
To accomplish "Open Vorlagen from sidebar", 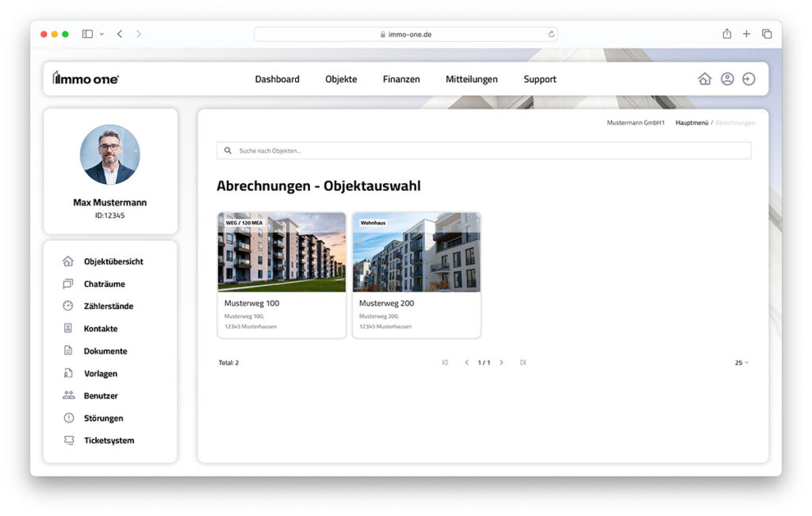I will pyautogui.click(x=101, y=373).
